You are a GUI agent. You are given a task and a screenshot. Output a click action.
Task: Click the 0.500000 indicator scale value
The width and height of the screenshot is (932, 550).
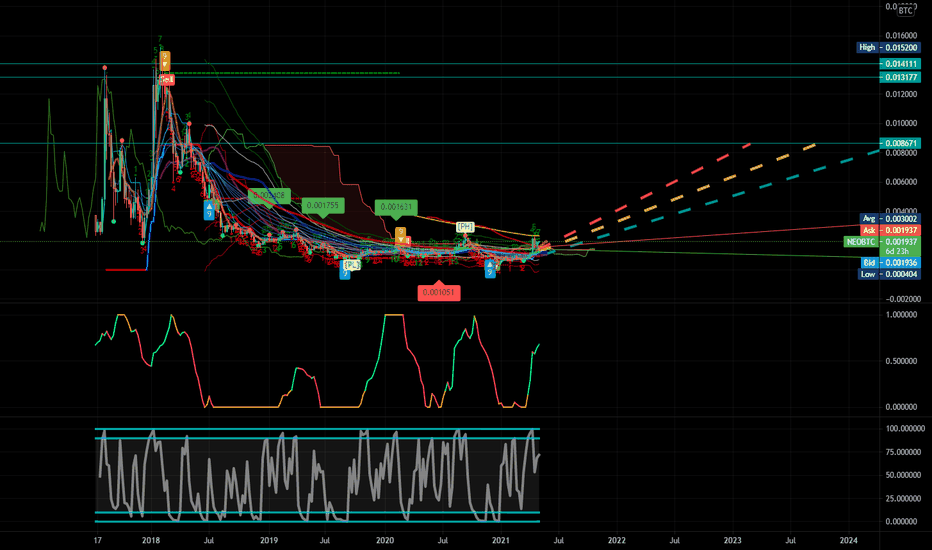click(x=901, y=361)
